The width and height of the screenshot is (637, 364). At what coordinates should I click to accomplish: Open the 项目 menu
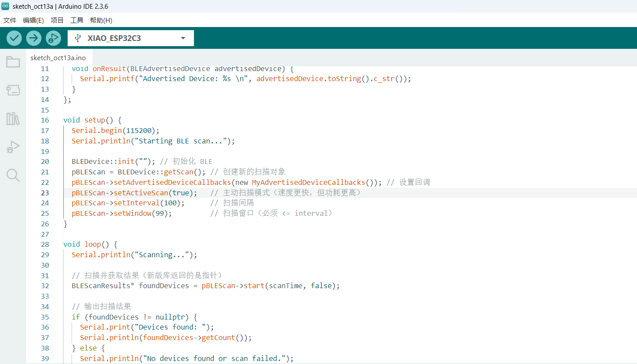pyautogui.click(x=57, y=20)
